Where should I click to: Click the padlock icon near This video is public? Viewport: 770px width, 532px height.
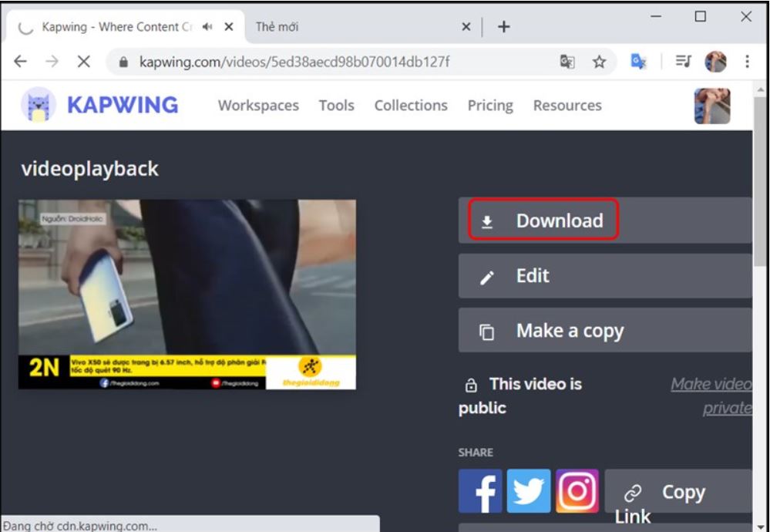click(x=470, y=383)
